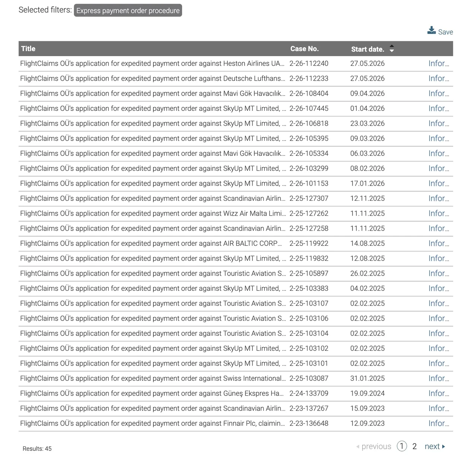Viewport: 472px width, 476px height.
Task: Open Information link for case 2-25-127258
Action: click(438, 228)
